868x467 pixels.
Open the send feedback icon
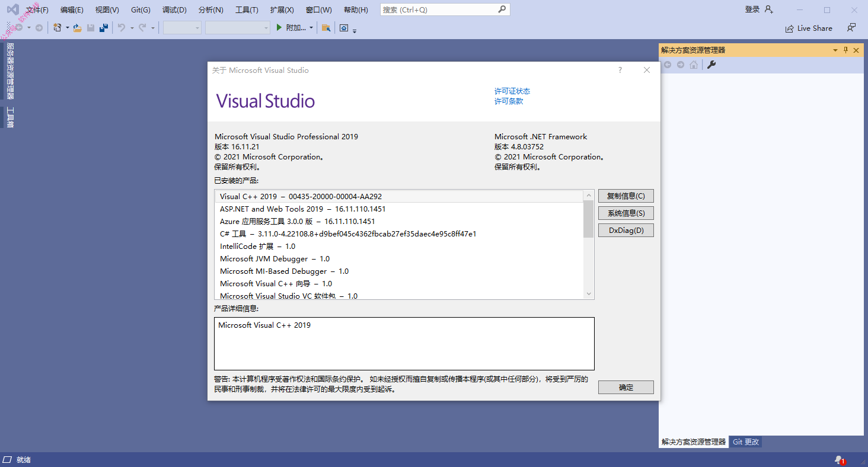[x=851, y=28]
